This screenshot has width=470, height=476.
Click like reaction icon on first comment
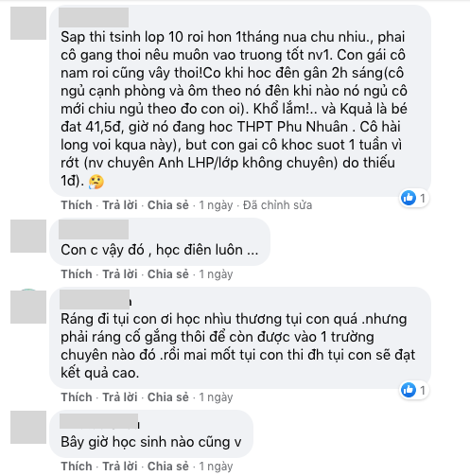[x=409, y=198]
